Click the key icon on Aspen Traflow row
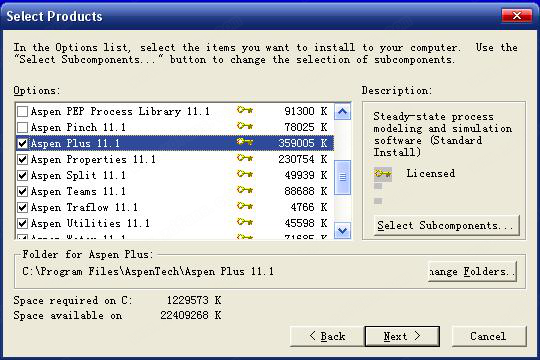This screenshot has width=540, height=360. [245, 206]
